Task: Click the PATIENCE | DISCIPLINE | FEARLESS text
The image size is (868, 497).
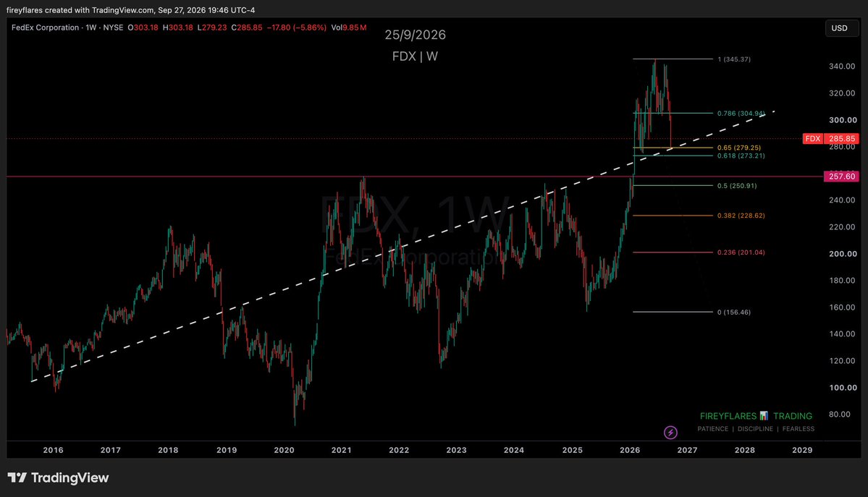Action: pos(756,429)
